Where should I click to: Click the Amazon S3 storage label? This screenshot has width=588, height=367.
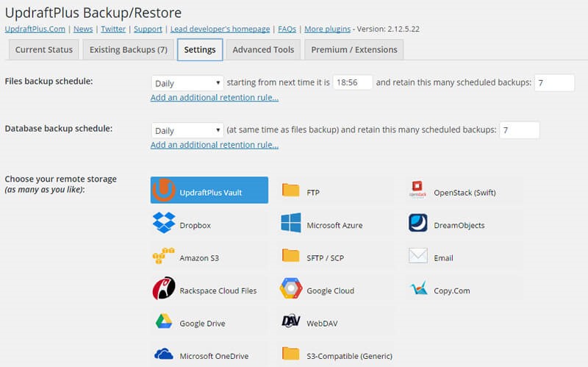(199, 258)
